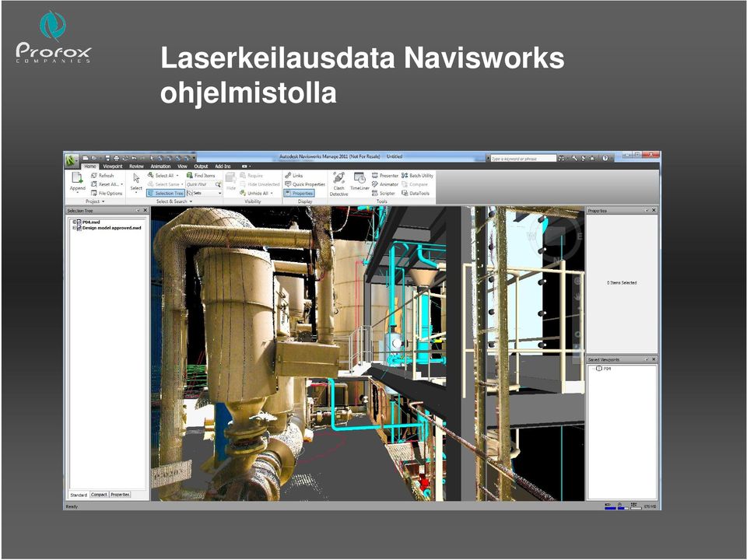Open the TimeLiner tool

(359, 181)
